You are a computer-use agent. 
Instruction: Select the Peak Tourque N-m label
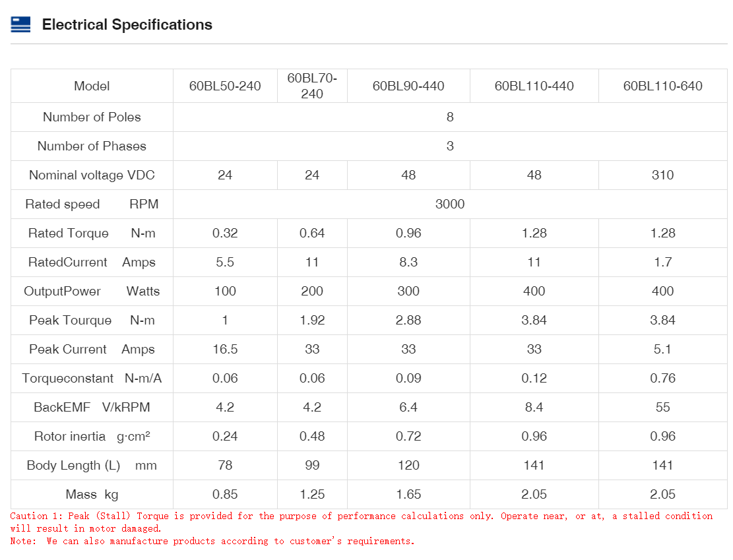click(92, 321)
